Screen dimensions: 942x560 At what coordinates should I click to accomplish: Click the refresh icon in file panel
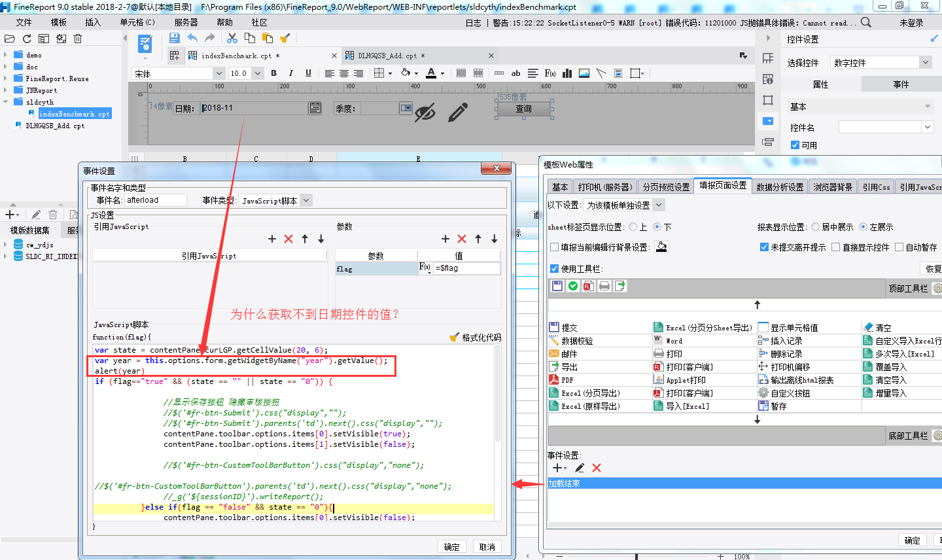click(27, 39)
